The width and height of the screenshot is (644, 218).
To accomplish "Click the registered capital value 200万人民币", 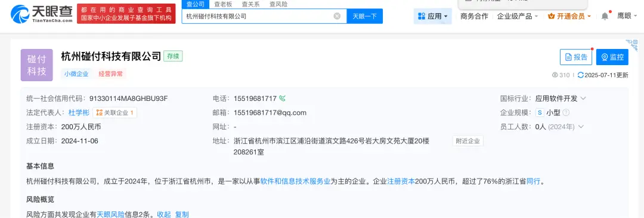I will pos(81,127).
